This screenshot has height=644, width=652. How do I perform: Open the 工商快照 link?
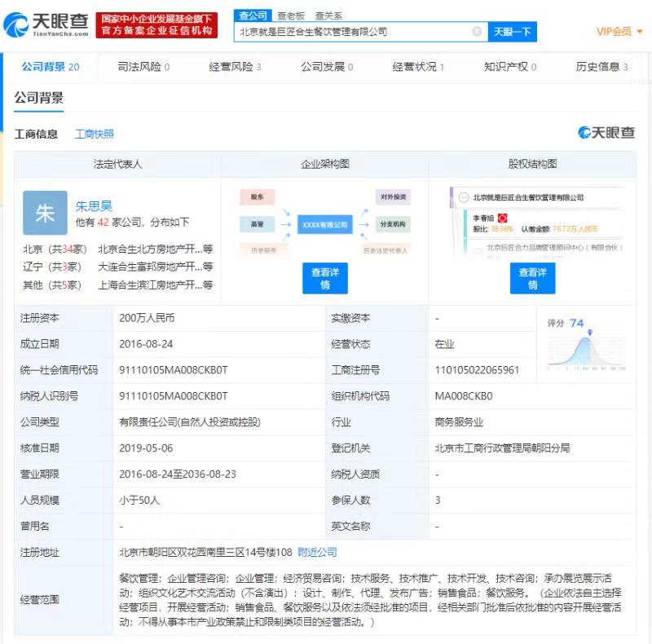coord(95,134)
